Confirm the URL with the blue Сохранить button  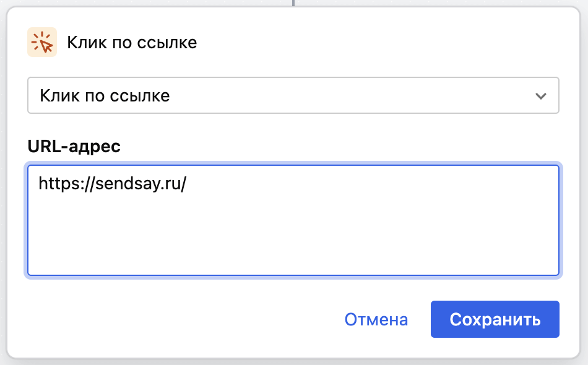tap(495, 319)
